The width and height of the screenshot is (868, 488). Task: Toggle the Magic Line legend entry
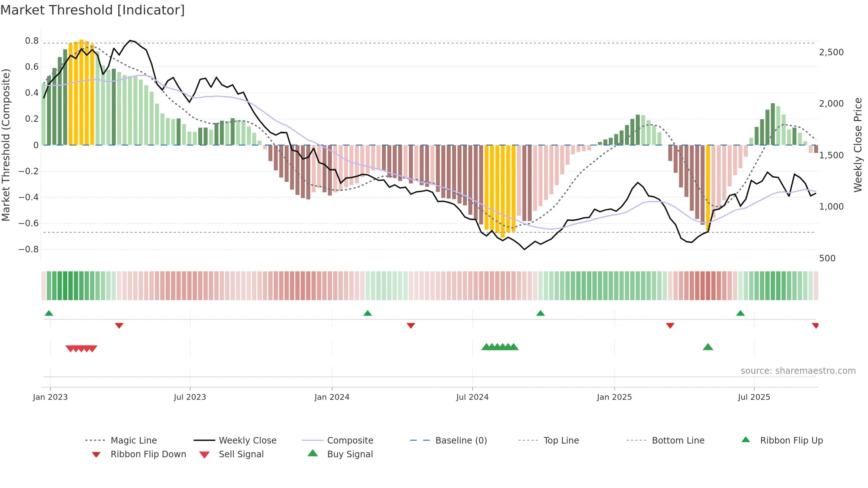point(121,440)
